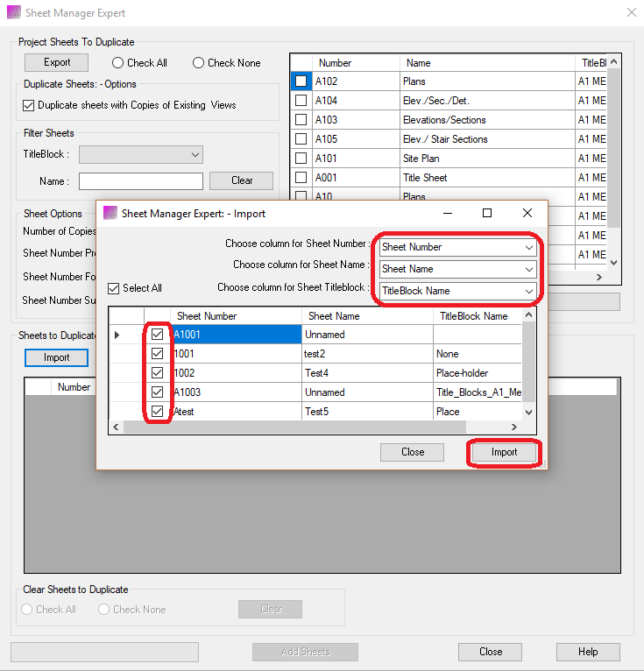The image size is (644, 671).
Task: Click Import button in Import dialog
Action: [504, 452]
